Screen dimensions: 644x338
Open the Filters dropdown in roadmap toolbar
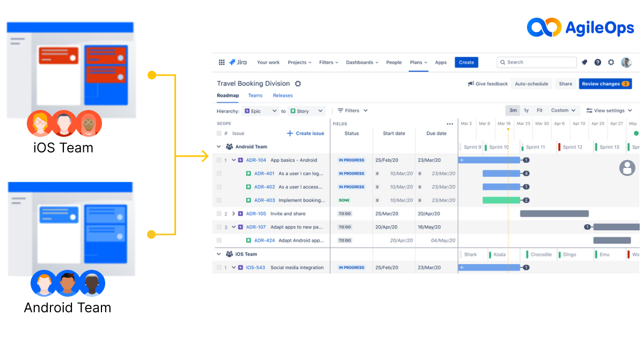tap(353, 111)
